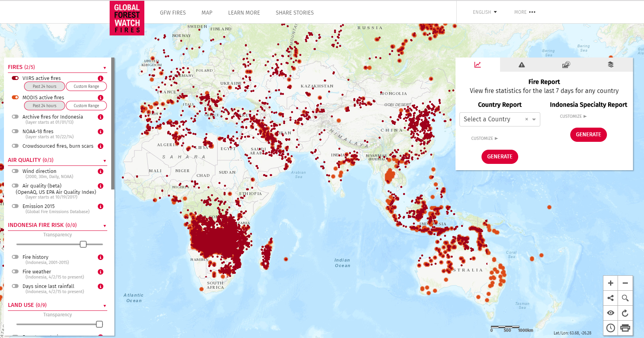The height and width of the screenshot is (338, 644).
Task: Open the clock time tool icon
Action: pos(610,328)
